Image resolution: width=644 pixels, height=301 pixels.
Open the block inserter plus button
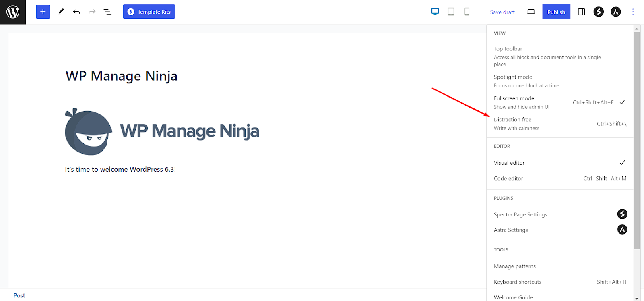click(x=43, y=12)
